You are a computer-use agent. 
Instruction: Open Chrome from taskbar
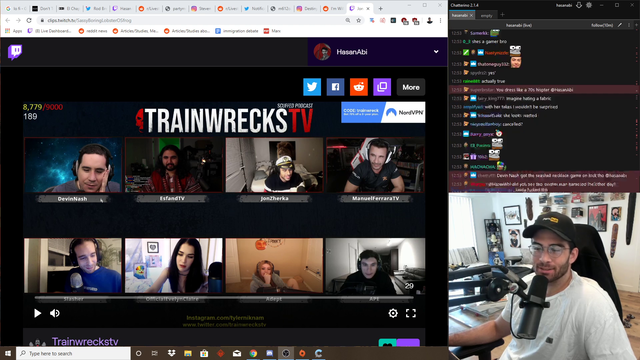pos(253,353)
